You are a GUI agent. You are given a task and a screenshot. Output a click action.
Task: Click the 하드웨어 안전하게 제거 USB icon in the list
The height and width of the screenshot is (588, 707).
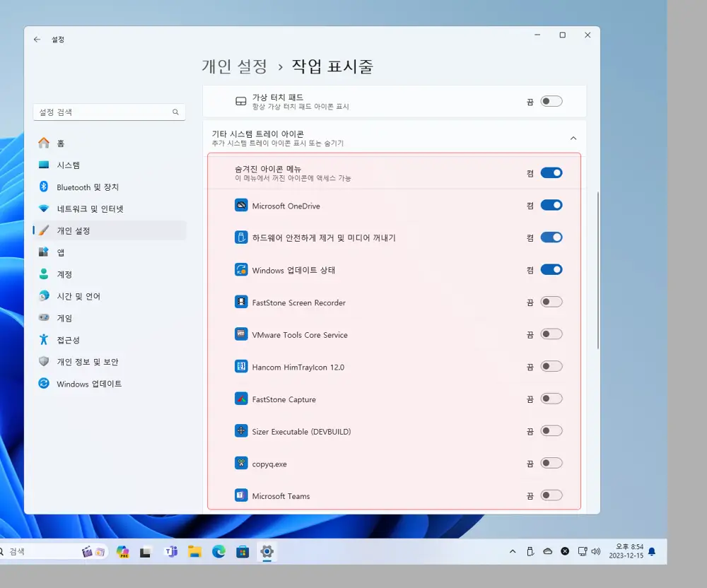pyautogui.click(x=241, y=237)
